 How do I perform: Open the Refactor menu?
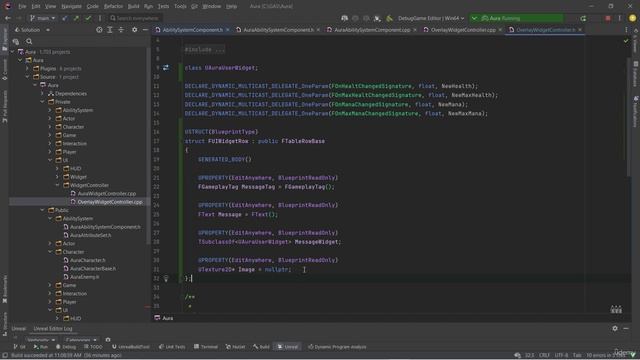point(113,6)
